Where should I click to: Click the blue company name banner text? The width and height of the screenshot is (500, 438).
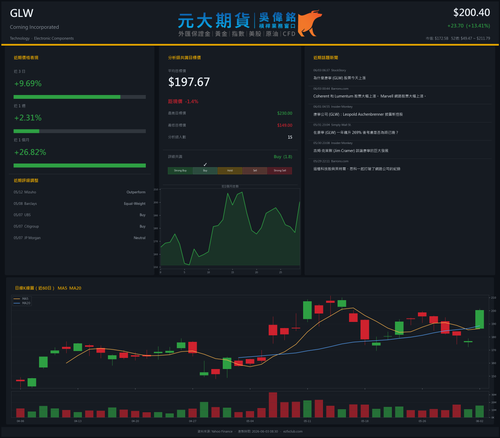click(x=237, y=21)
